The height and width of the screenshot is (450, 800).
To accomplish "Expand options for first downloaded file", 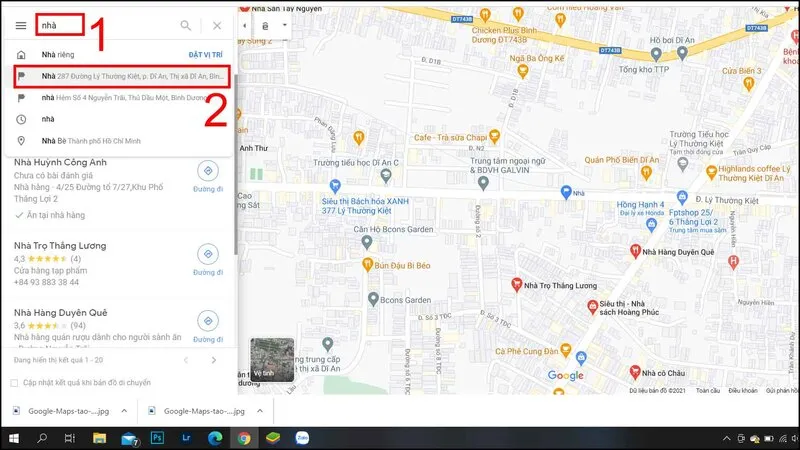I will tap(124, 411).
